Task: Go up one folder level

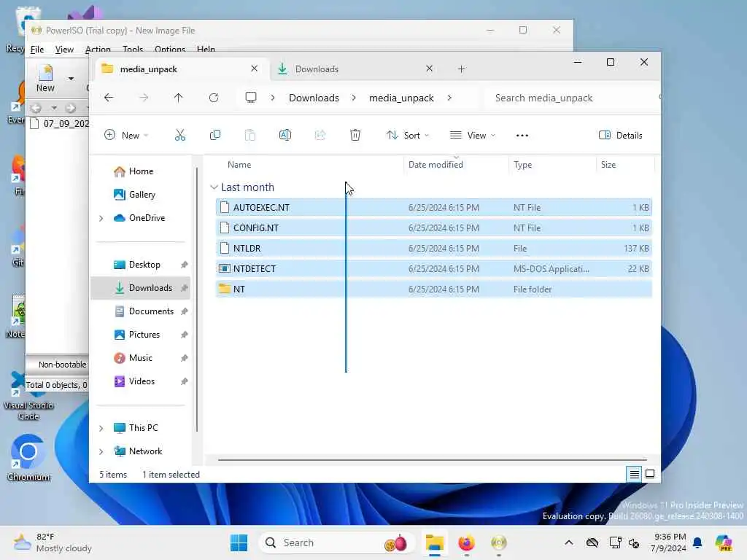Action: pyautogui.click(x=178, y=98)
